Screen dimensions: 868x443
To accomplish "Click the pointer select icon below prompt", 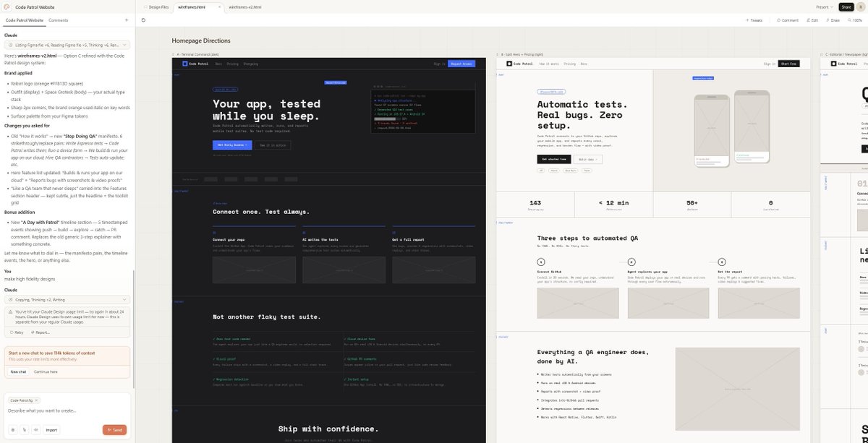I will (x=24, y=429).
